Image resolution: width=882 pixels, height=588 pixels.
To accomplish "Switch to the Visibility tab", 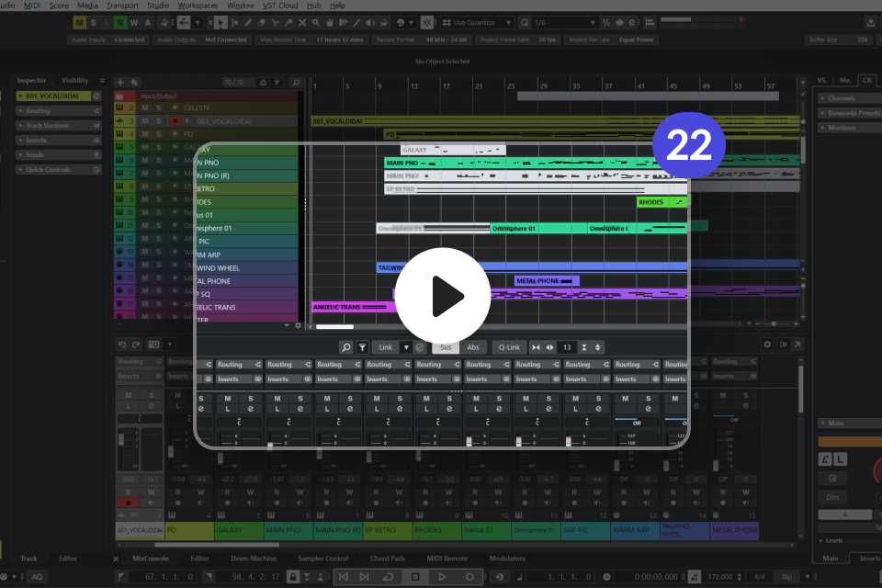I will pyautogui.click(x=74, y=81).
